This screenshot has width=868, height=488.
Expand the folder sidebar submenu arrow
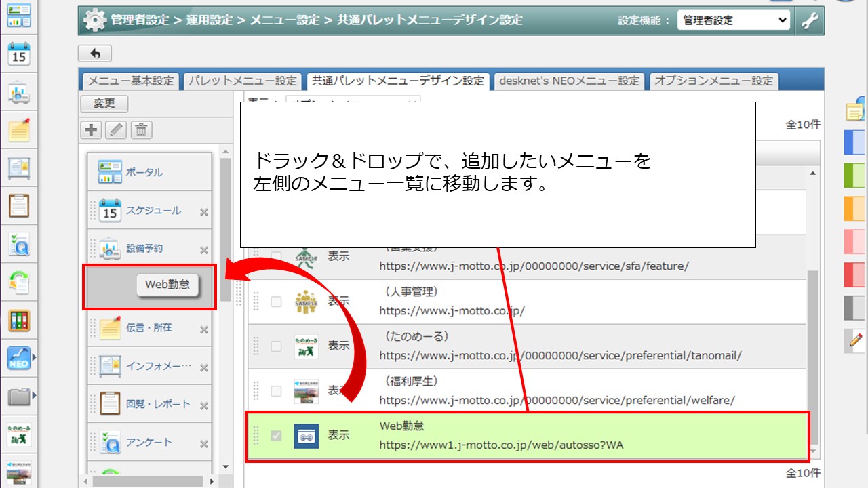click(x=34, y=396)
